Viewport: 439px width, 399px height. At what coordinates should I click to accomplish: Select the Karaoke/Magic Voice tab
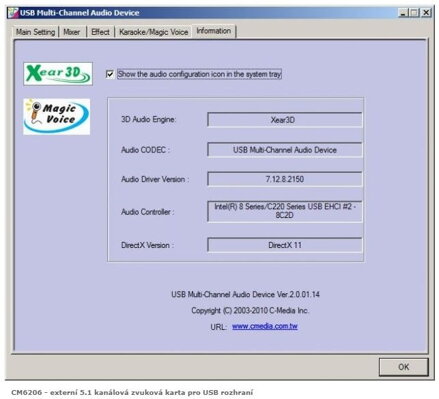click(x=154, y=32)
